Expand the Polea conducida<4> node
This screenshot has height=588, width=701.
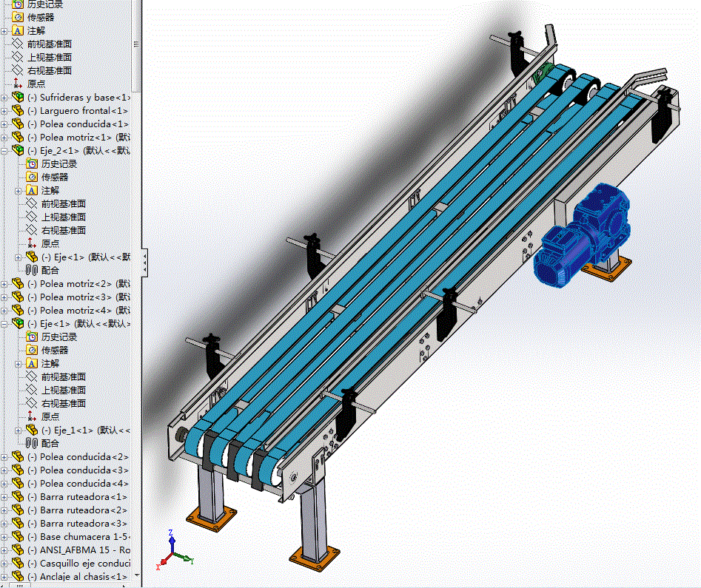click(4, 484)
